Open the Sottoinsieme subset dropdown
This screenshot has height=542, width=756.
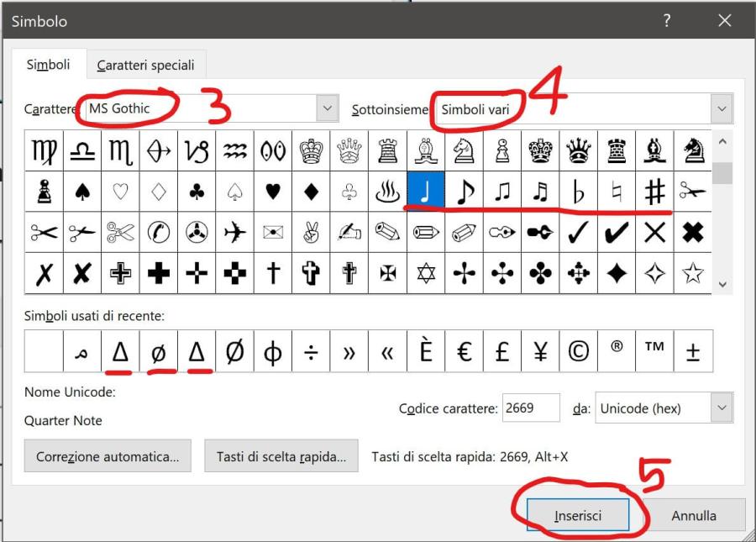(721, 108)
